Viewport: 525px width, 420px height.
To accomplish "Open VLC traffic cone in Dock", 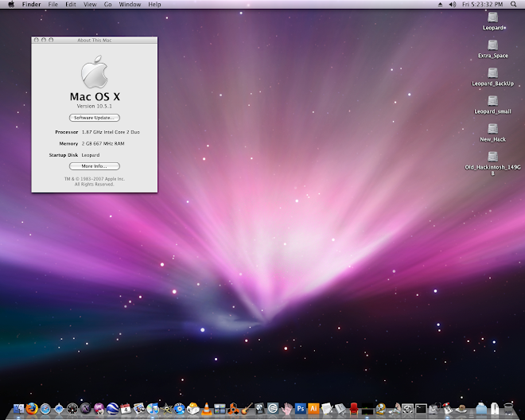I will coord(207,409).
